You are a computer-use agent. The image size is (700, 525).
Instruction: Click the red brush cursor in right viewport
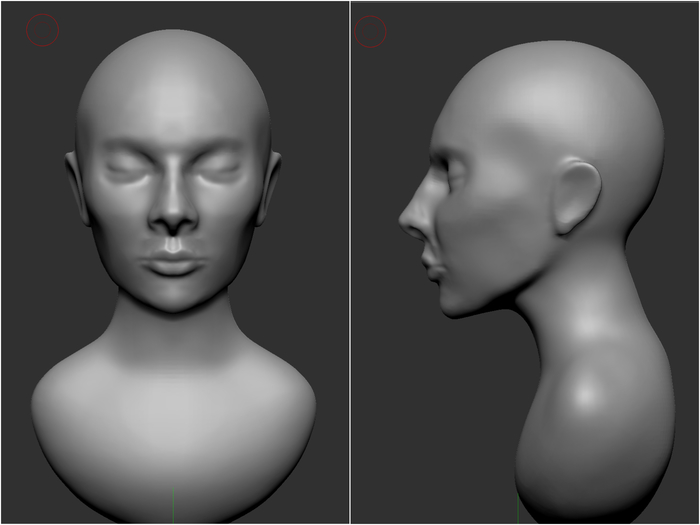click(371, 32)
